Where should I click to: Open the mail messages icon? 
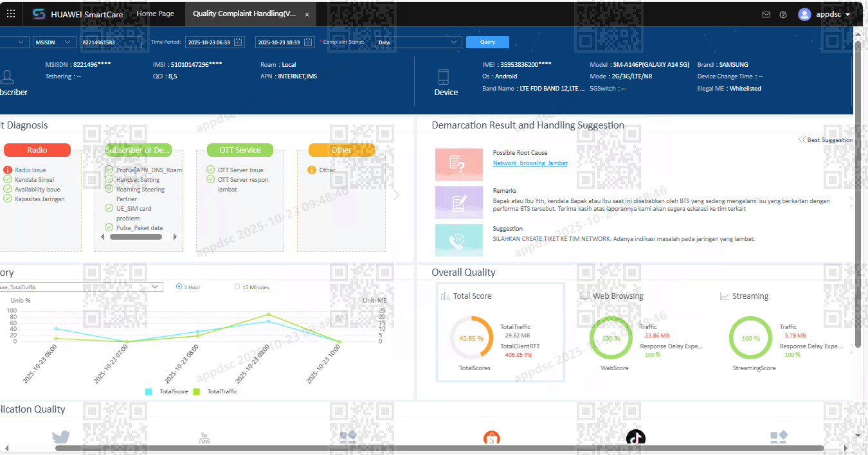click(x=766, y=14)
